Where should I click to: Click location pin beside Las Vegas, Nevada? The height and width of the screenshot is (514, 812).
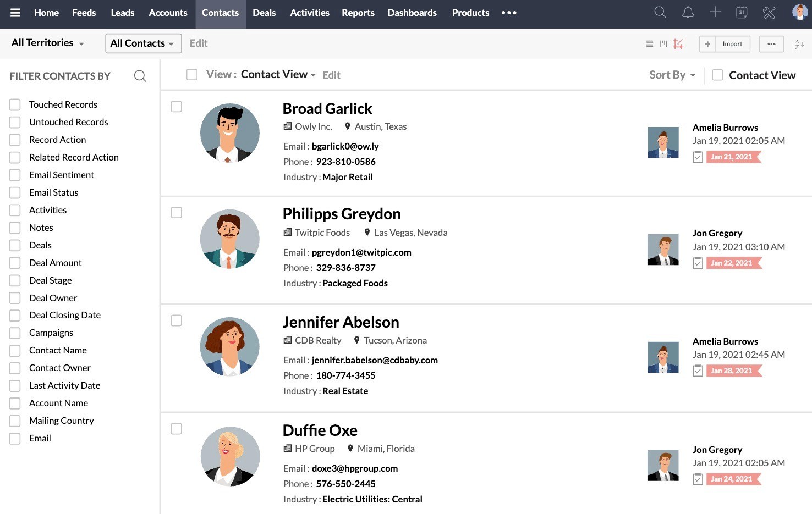click(x=367, y=233)
